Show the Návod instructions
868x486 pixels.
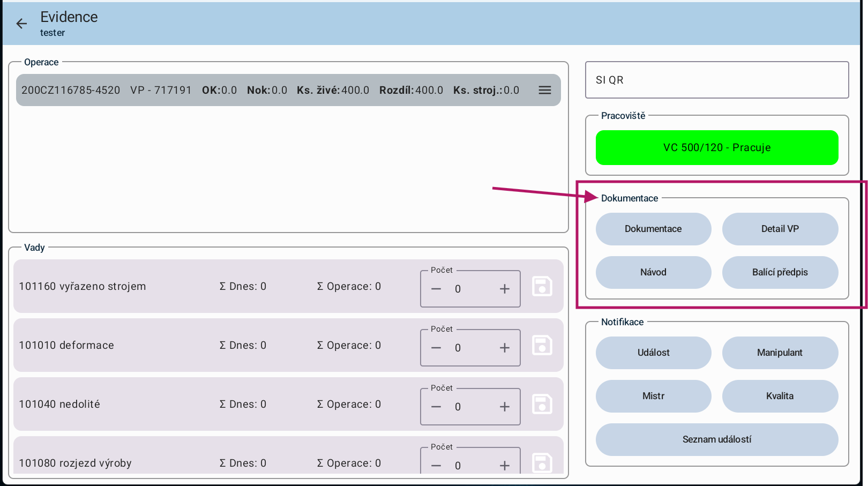point(653,272)
